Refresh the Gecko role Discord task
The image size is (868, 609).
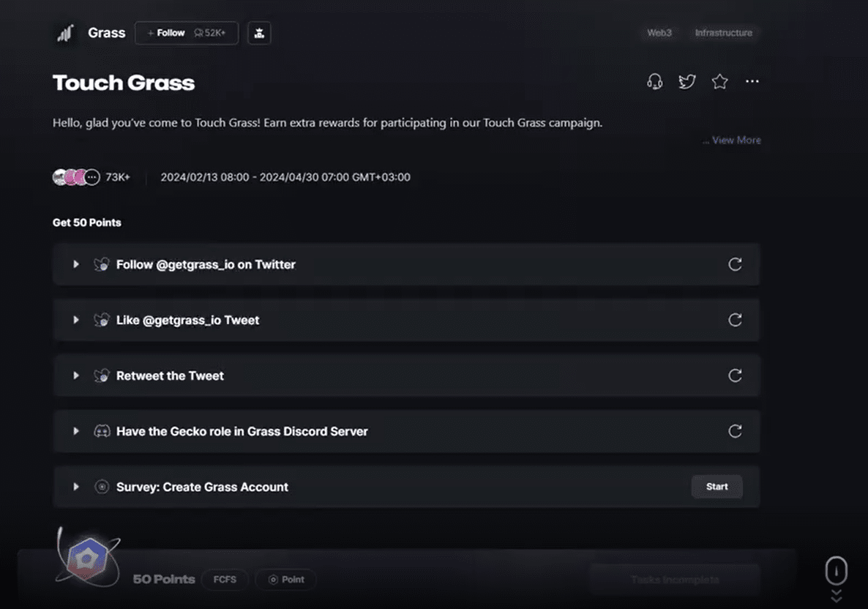coord(735,431)
